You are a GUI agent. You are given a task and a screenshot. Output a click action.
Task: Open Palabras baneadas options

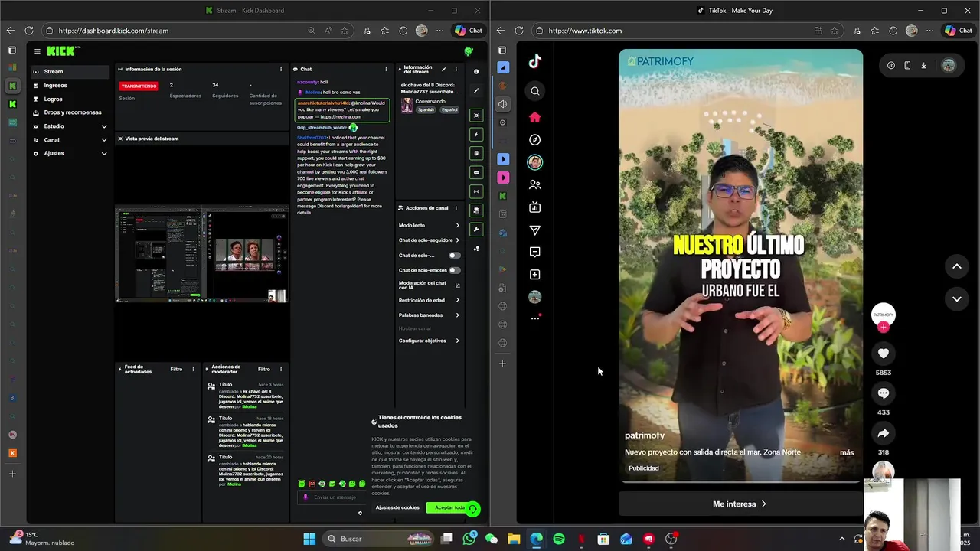coord(430,315)
